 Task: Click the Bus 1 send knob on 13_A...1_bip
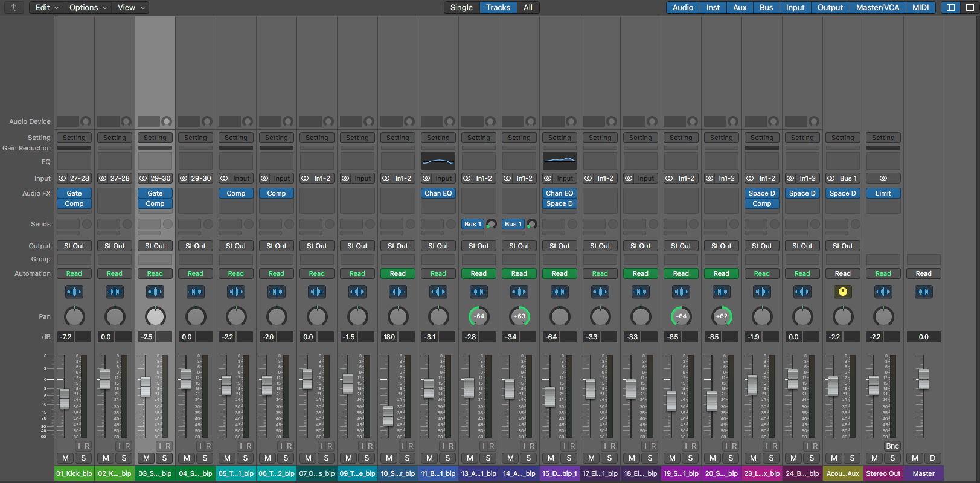click(492, 225)
